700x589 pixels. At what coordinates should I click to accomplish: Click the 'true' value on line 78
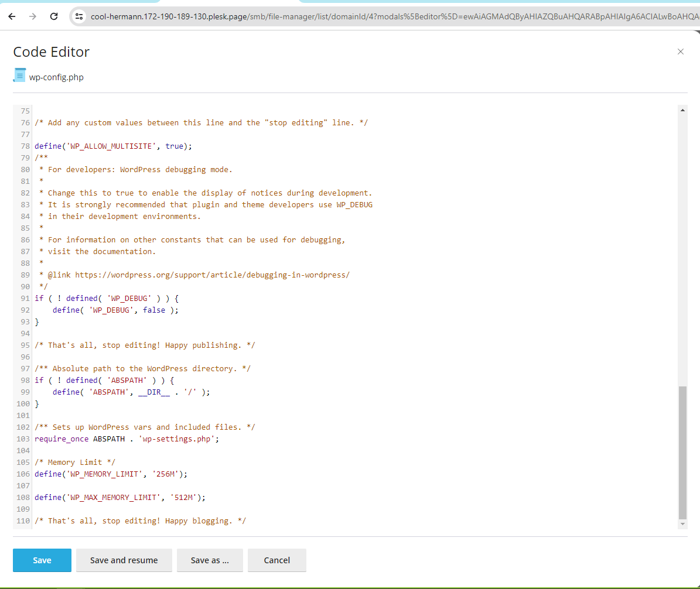(x=174, y=146)
